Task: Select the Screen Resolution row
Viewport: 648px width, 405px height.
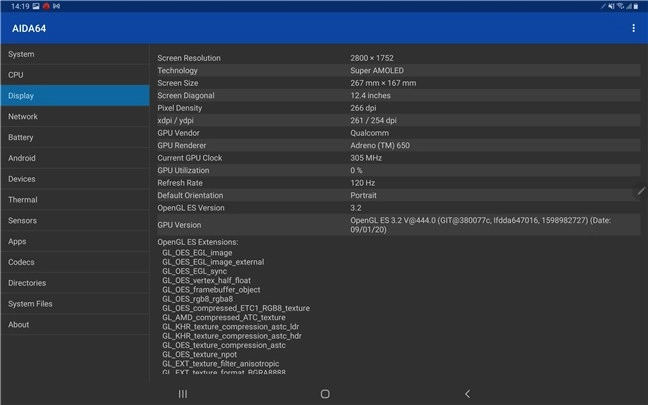Action: click(x=398, y=58)
